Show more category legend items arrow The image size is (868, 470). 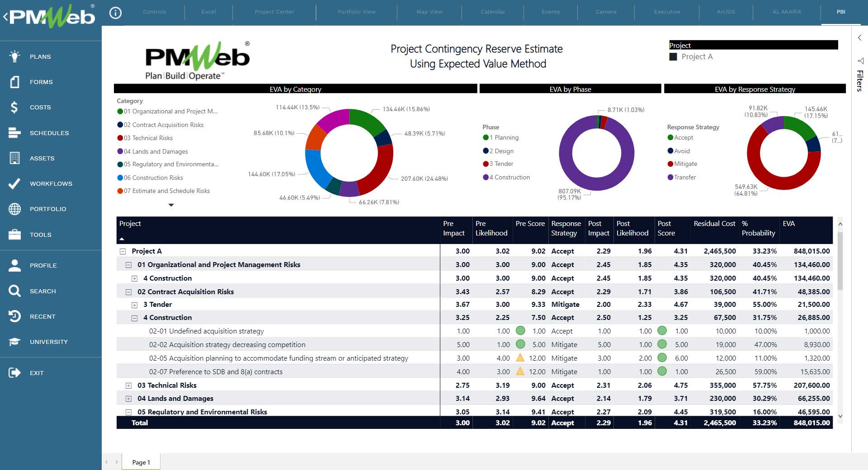tap(171, 205)
